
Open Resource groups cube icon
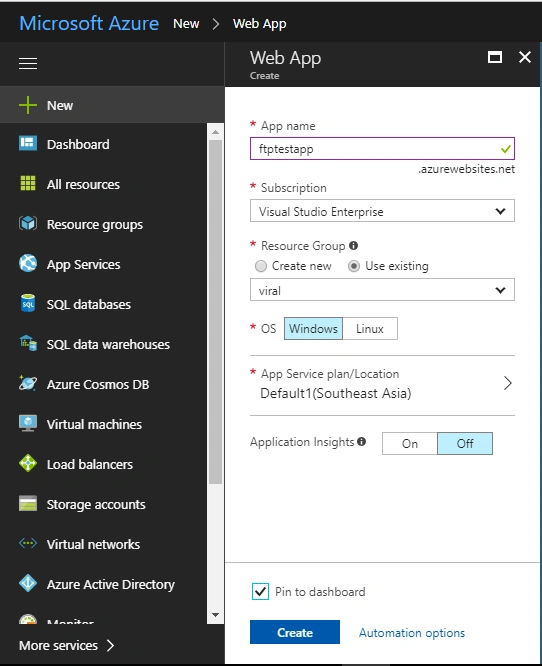point(28,223)
